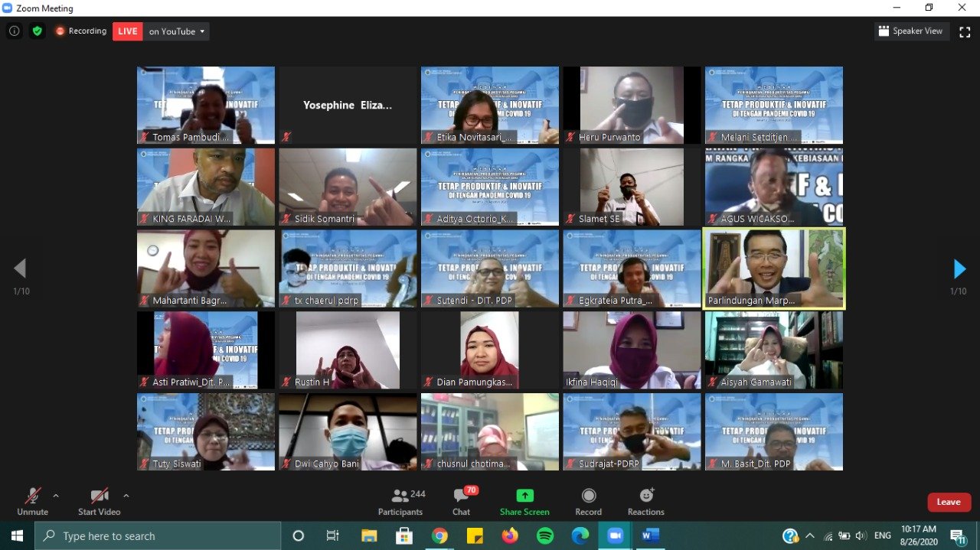Open Spotify from the taskbar
This screenshot has height=550, width=980.
[x=545, y=536]
